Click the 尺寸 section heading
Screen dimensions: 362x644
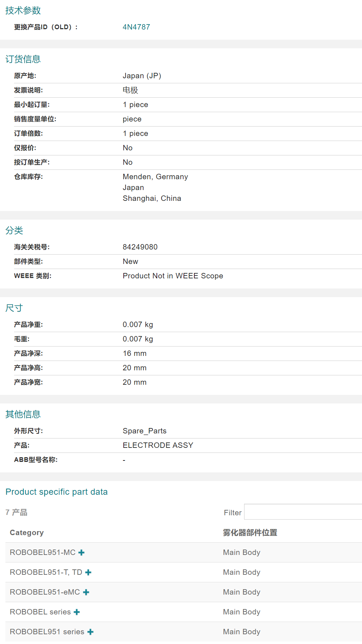14,308
